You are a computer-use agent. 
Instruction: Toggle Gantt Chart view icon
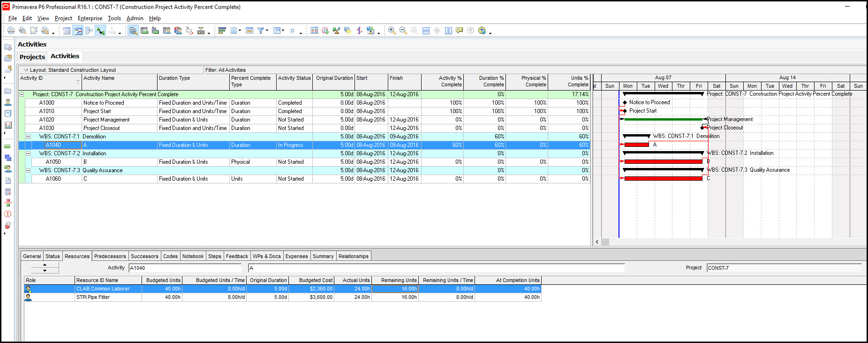pos(78,30)
